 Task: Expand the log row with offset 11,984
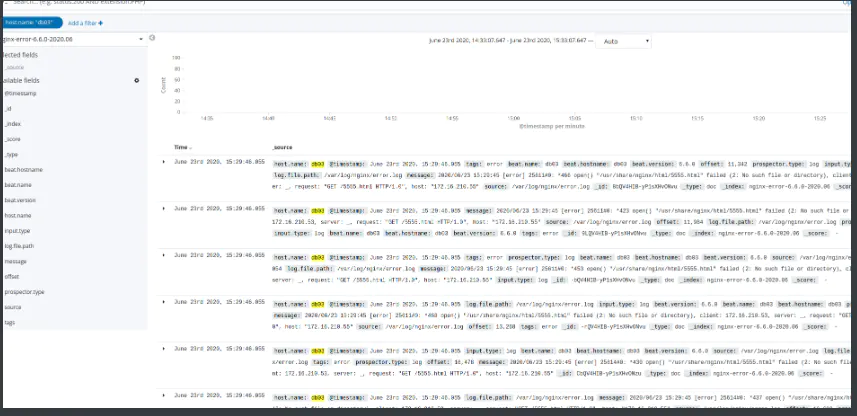click(163, 209)
